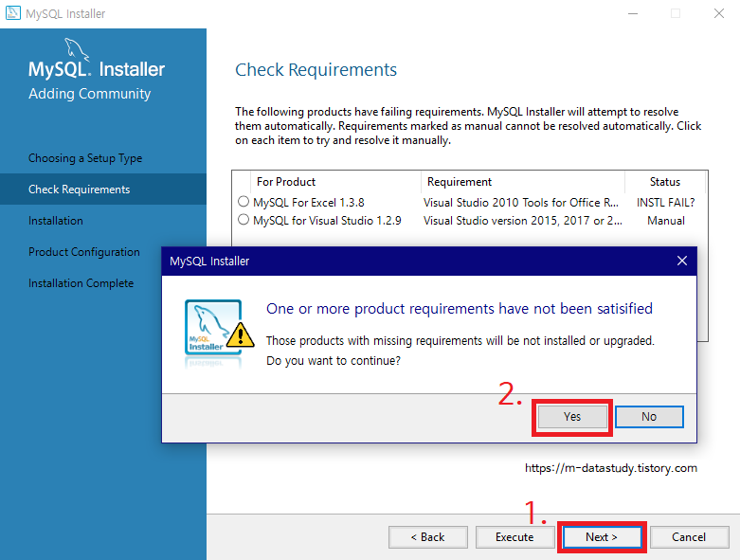Click the Cancel button
740x560 pixels.
(689, 537)
